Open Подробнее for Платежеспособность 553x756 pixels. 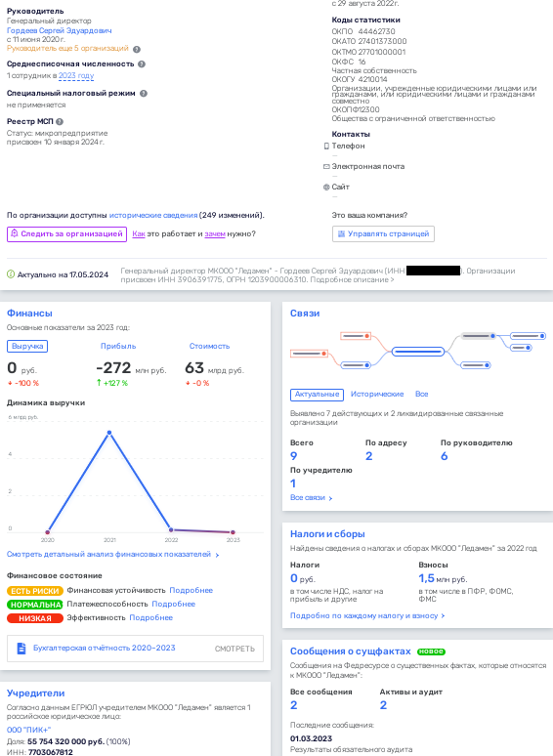(x=174, y=605)
